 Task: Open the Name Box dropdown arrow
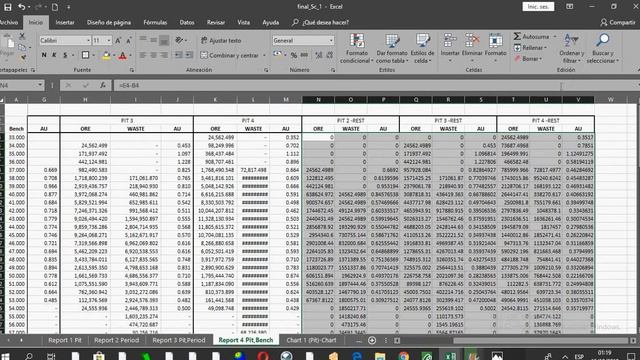coord(40,85)
